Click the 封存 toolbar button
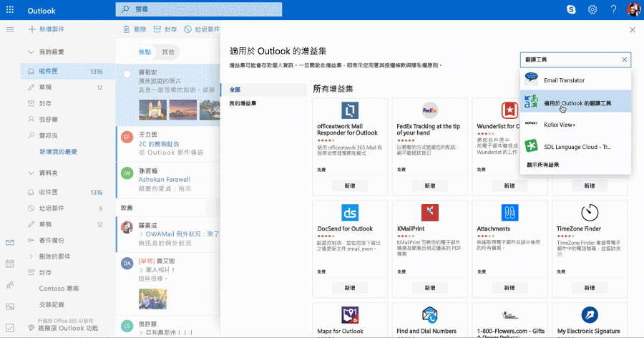 (165, 29)
